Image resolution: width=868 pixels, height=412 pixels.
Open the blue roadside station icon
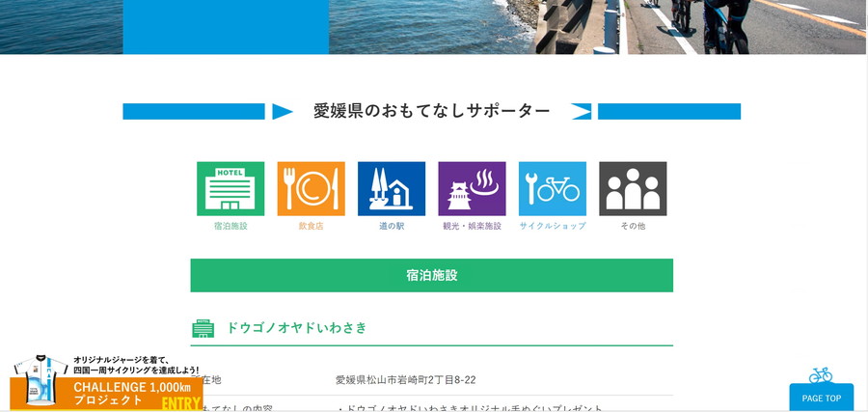click(x=392, y=188)
